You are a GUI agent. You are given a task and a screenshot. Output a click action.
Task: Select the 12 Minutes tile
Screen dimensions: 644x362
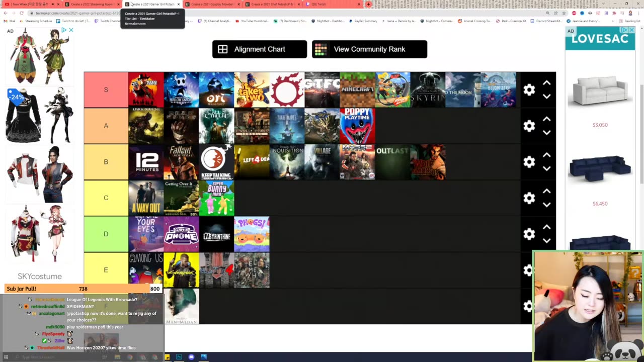tap(146, 162)
